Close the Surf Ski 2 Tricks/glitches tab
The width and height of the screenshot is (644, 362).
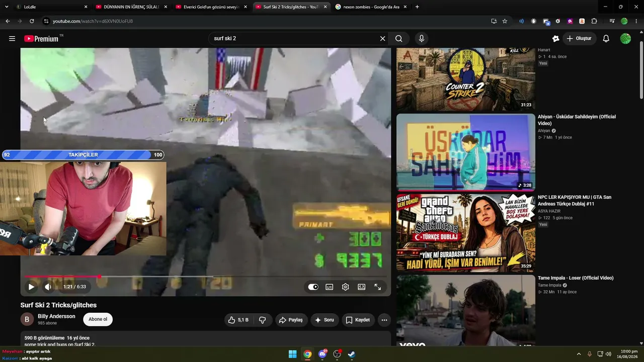click(326, 7)
